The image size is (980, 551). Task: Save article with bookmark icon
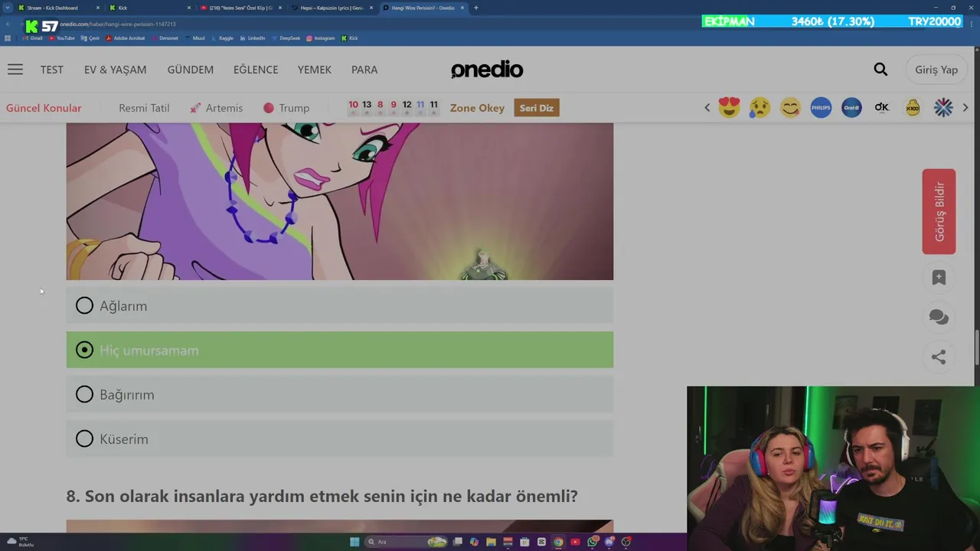939,278
